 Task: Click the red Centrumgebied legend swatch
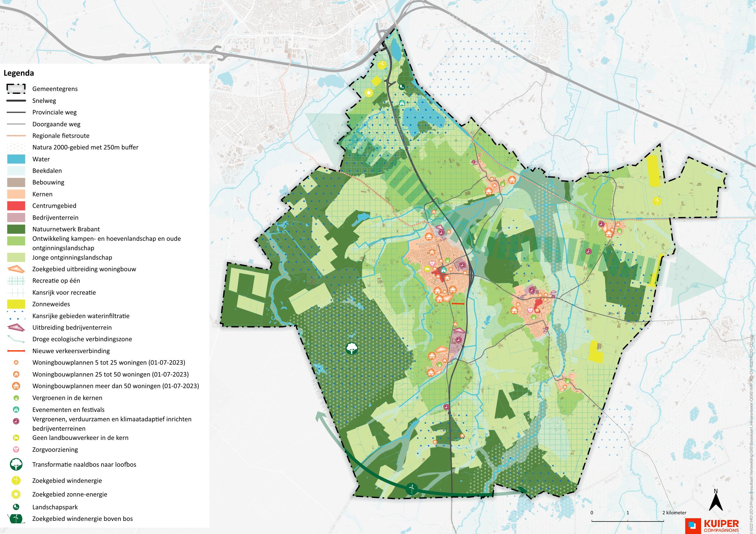coord(16,206)
